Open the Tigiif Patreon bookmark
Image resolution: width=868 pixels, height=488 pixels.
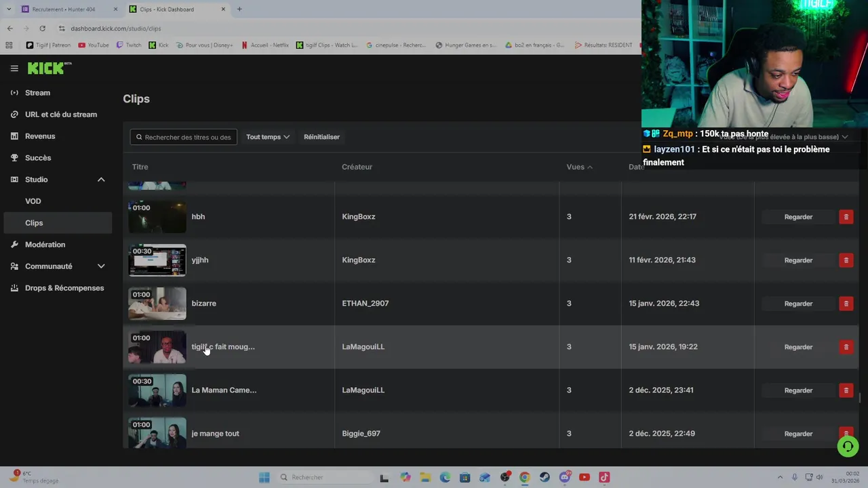click(x=48, y=45)
